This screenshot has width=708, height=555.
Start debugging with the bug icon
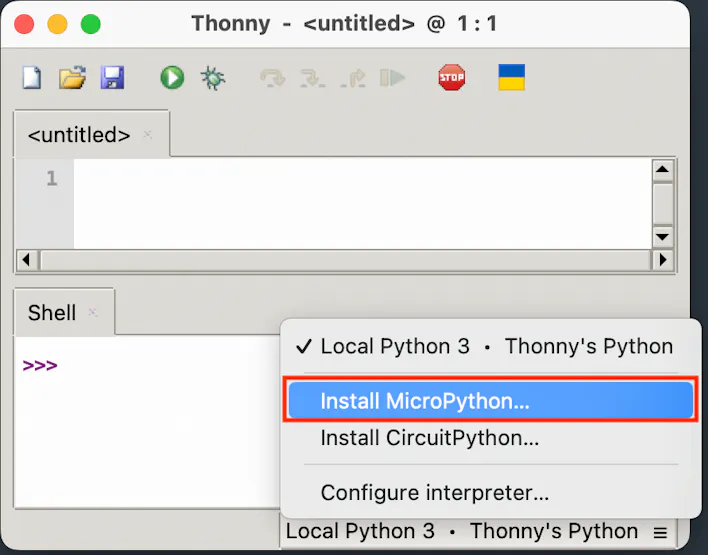[212, 78]
